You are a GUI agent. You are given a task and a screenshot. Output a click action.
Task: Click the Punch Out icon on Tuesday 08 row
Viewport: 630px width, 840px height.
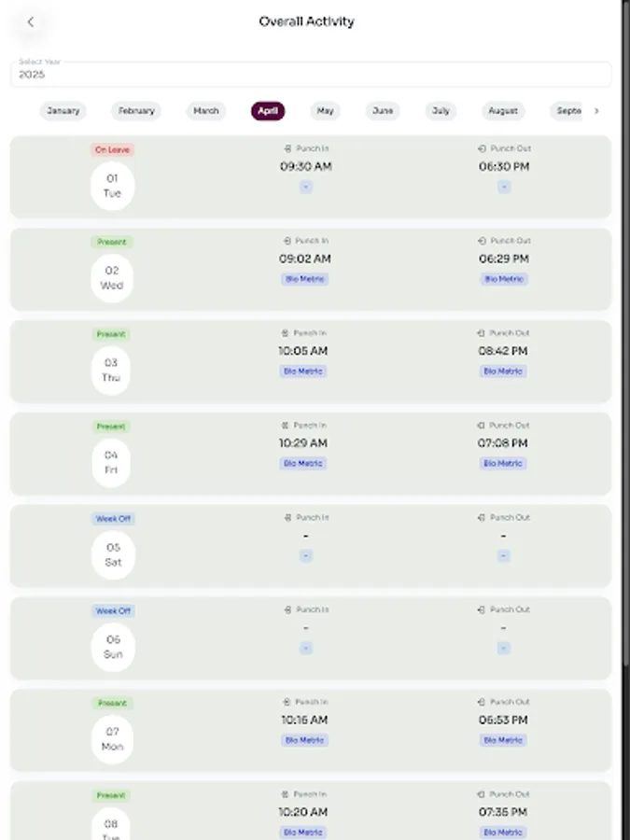[480, 794]
